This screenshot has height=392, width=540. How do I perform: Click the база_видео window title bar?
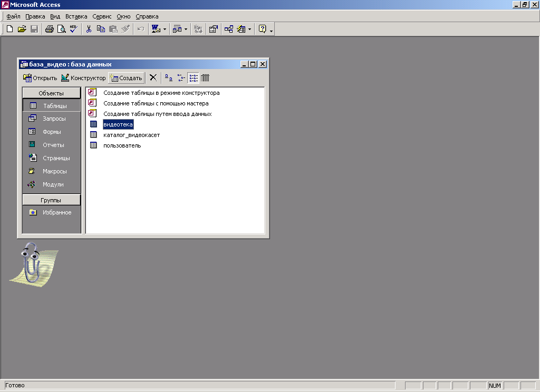click(129, 64)
